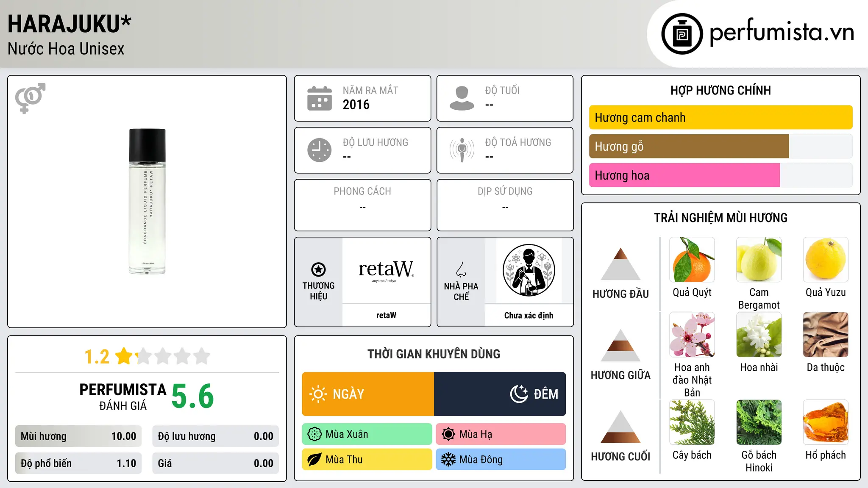Open the Quả Quýt mandarin note image
This screenshot has height=488, width=868.
(692, 260)
